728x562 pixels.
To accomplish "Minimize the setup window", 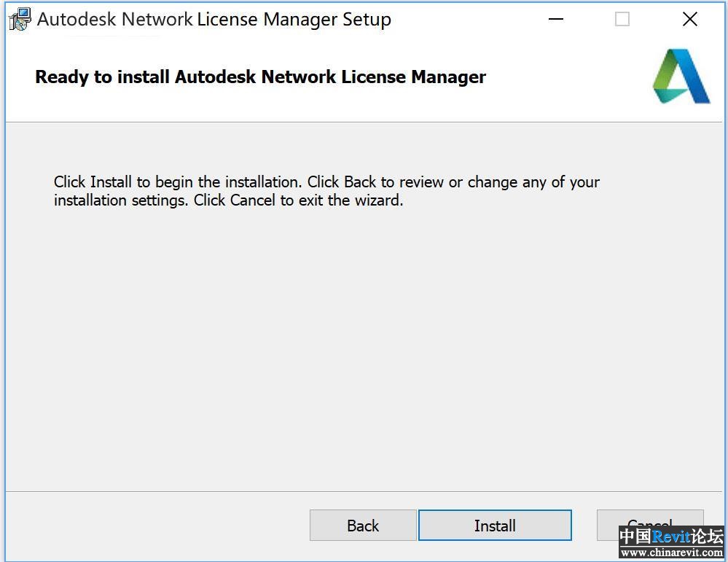I will [556, 19].
